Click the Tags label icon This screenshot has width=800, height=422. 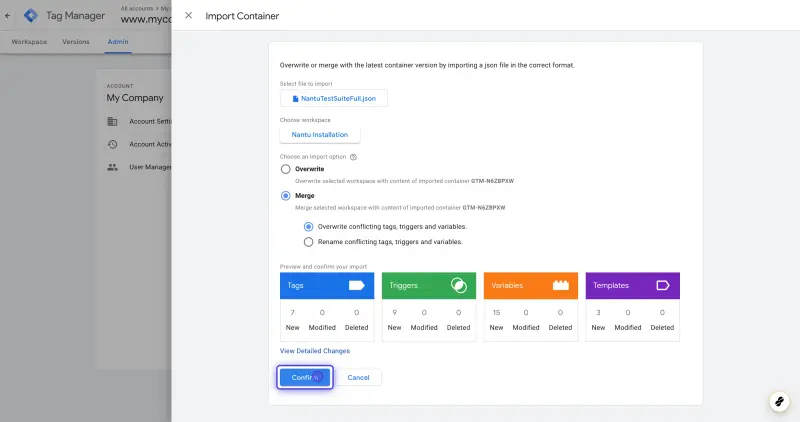click(x=356, y=285)
